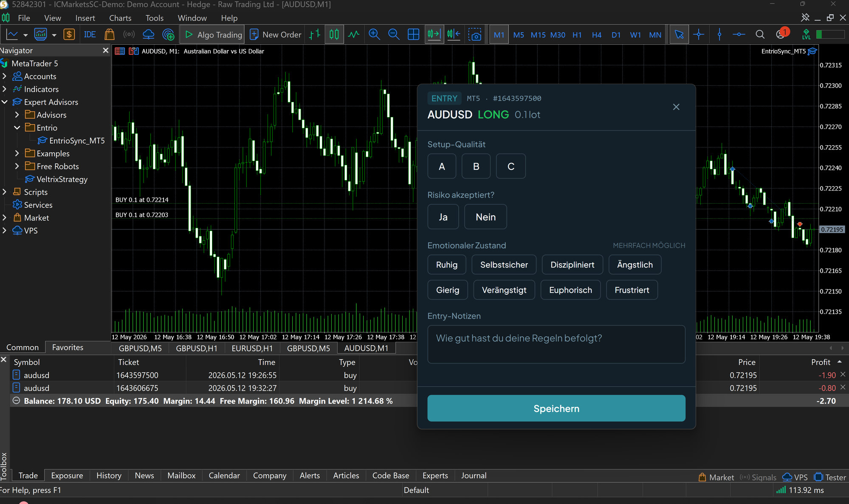Take a chart screenshot camera icon
The height and width of the screenshot is (504, 849).
(475, 34)
